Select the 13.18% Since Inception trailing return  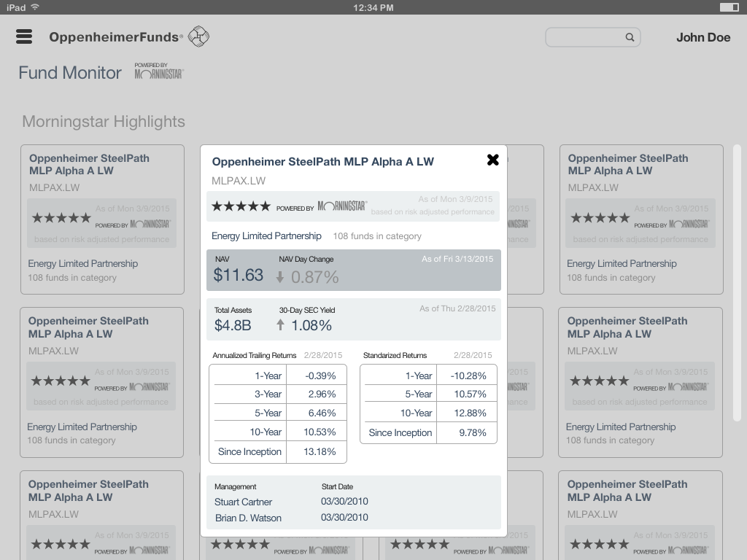[320, 452]
